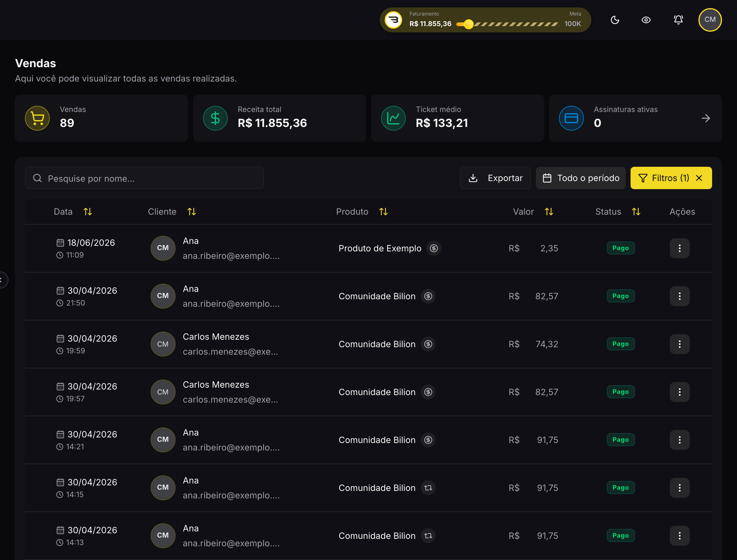The width and height of the screenshot is (737, 560).
Task: Click the Bilion coin logo in Faturamento bar
Action: click(x=393, y=20)
